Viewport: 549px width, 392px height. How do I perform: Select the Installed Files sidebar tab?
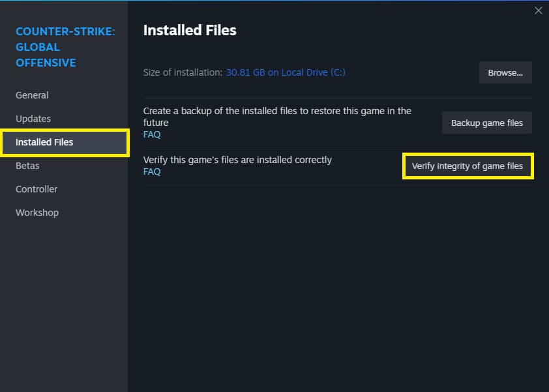point(44,142)
